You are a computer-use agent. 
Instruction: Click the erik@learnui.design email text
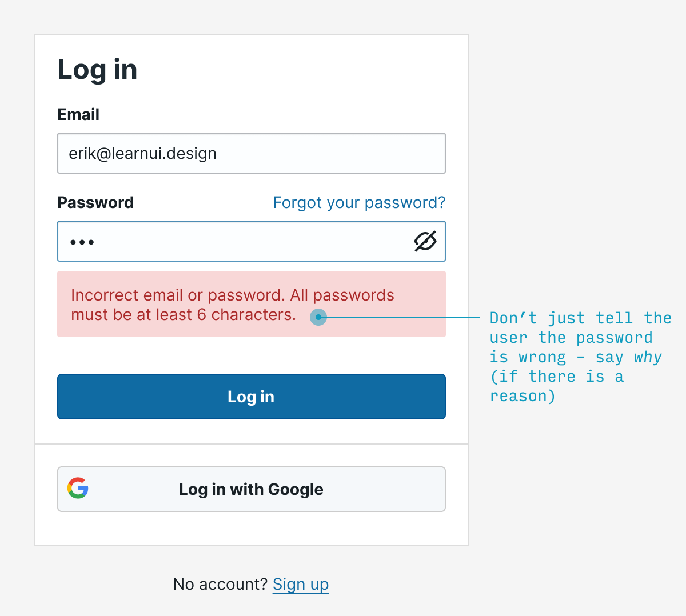[x=142, y=153]
